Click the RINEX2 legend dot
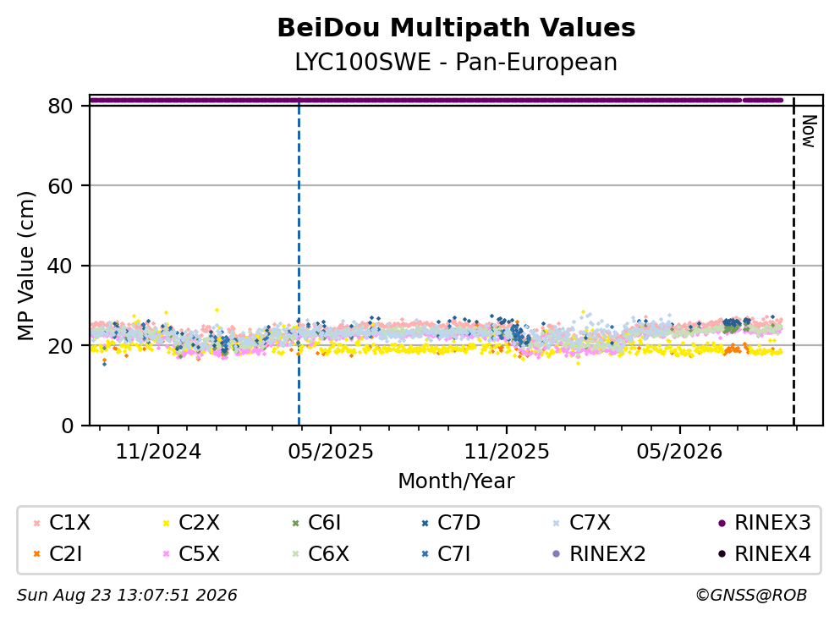840x621 pixels. [556, 553]
